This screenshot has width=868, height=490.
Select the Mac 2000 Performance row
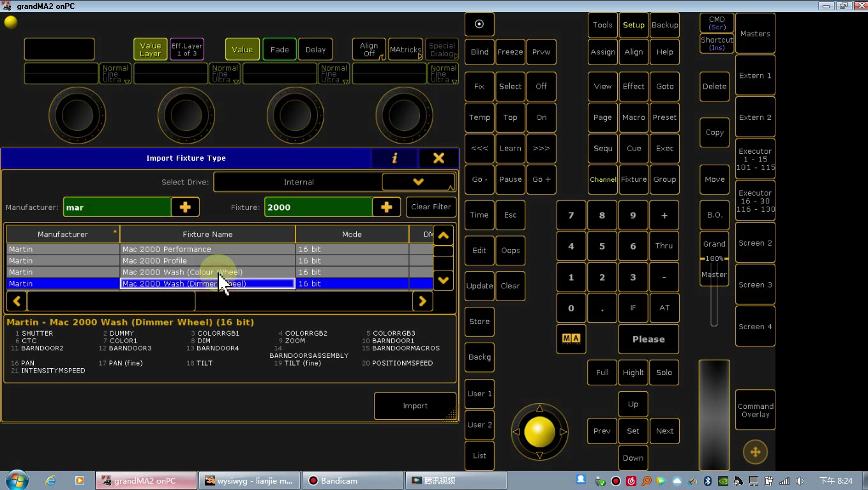tap(220, 249)
